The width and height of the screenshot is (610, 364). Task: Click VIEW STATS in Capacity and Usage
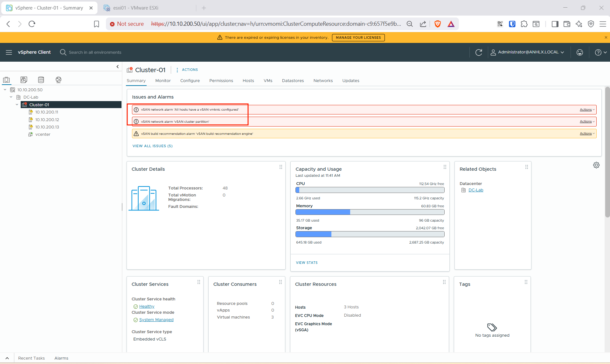click(x=307, y=263)
